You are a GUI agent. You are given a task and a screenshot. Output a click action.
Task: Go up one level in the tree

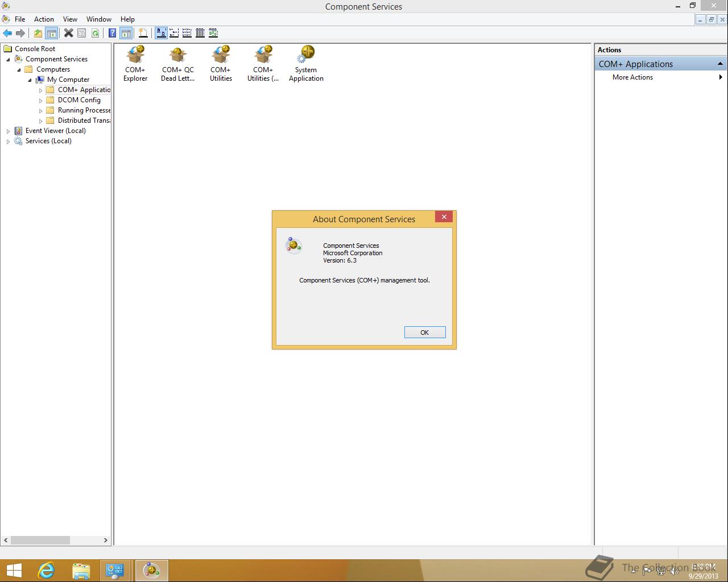[x=38, y=33]
